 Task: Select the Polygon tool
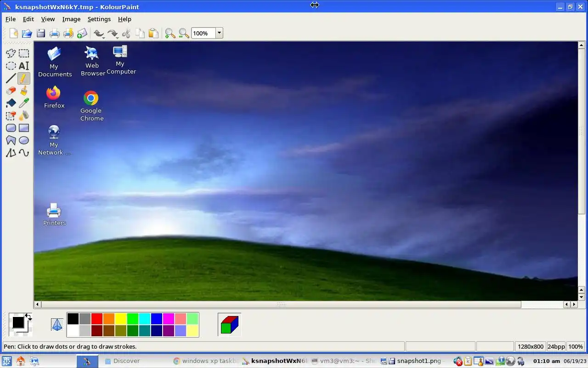[11, 140]
